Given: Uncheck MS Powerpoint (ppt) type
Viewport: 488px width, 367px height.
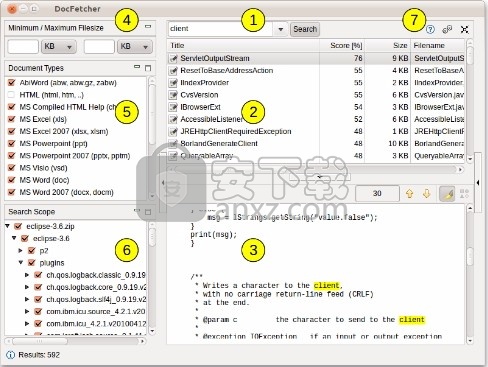Looking at the screenshot, I should (x=12, y=143).
